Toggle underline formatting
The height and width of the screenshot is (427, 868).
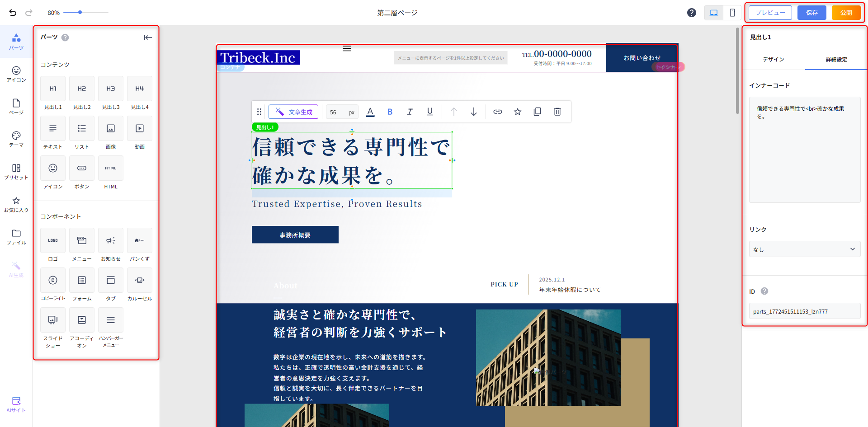coord(429,112)
